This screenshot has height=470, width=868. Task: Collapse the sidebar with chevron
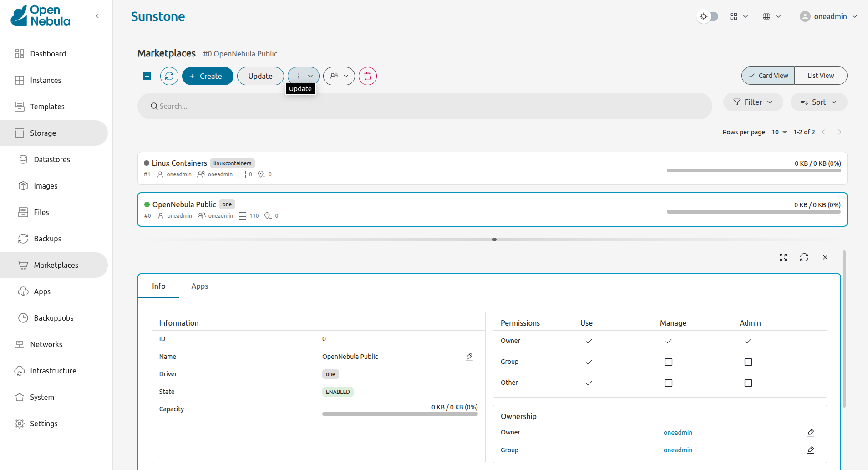[x=97, y=16]
